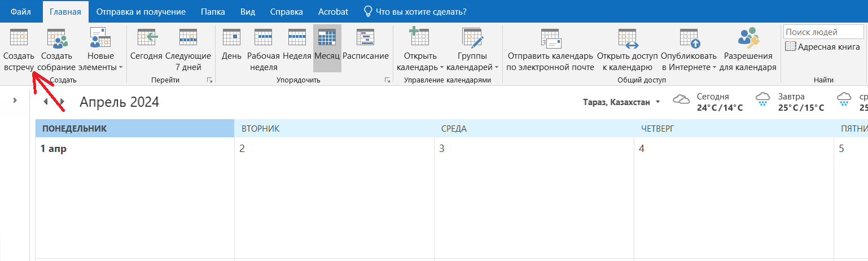This screenshot has height=261, width=868.
Task: Go to next month arrow
Action: (x=62, y=102)
